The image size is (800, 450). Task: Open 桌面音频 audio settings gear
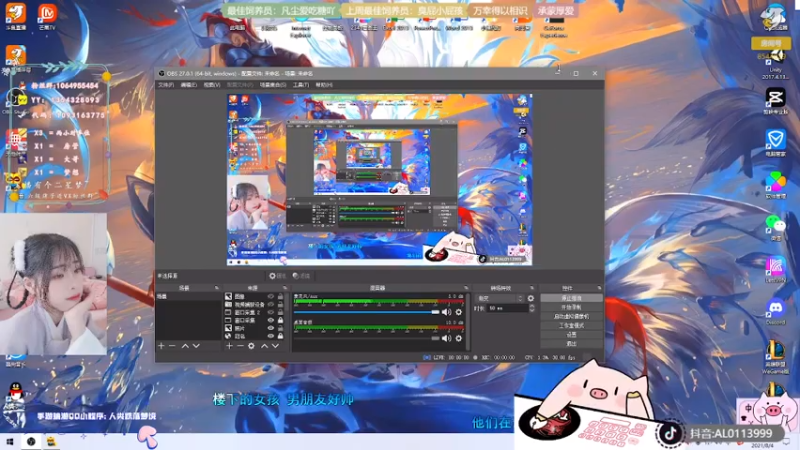(459, 338)
